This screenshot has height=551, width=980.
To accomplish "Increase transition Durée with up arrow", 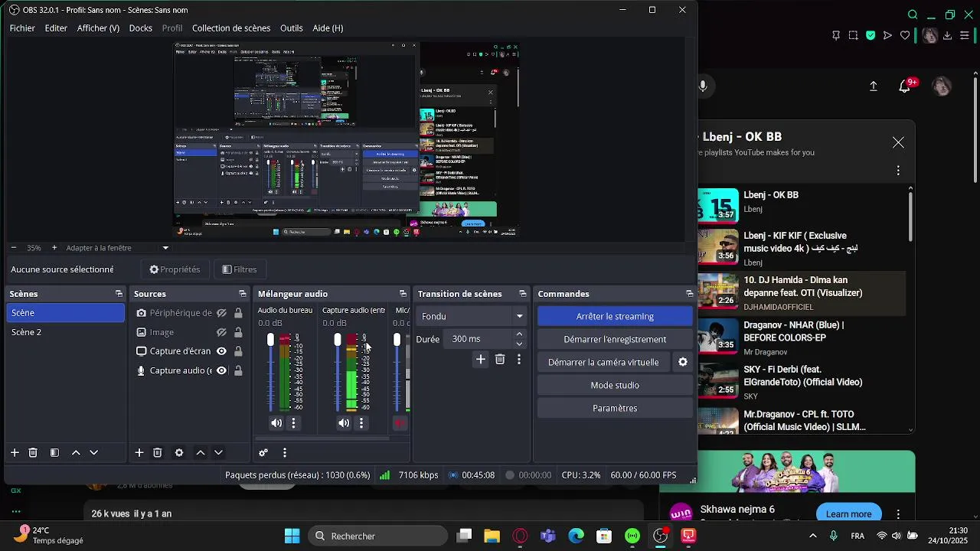I will (520, 334).
